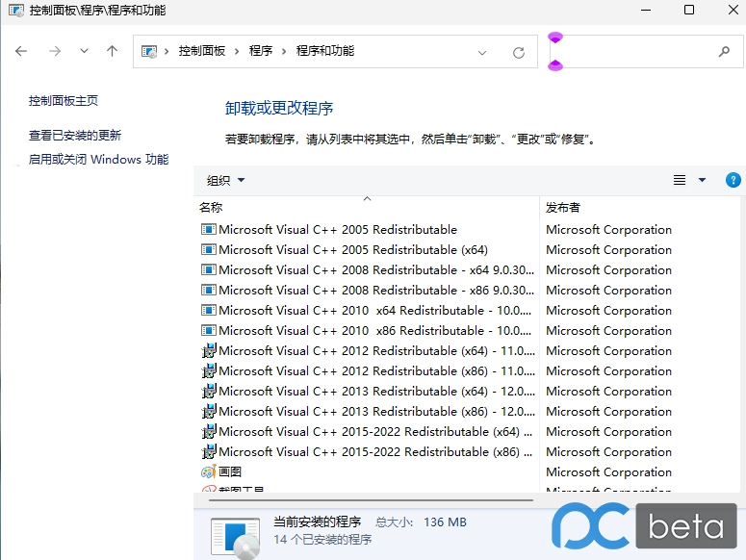Open recent locations dropdown chevron
The image size is (746, 560).
(84, 51)
